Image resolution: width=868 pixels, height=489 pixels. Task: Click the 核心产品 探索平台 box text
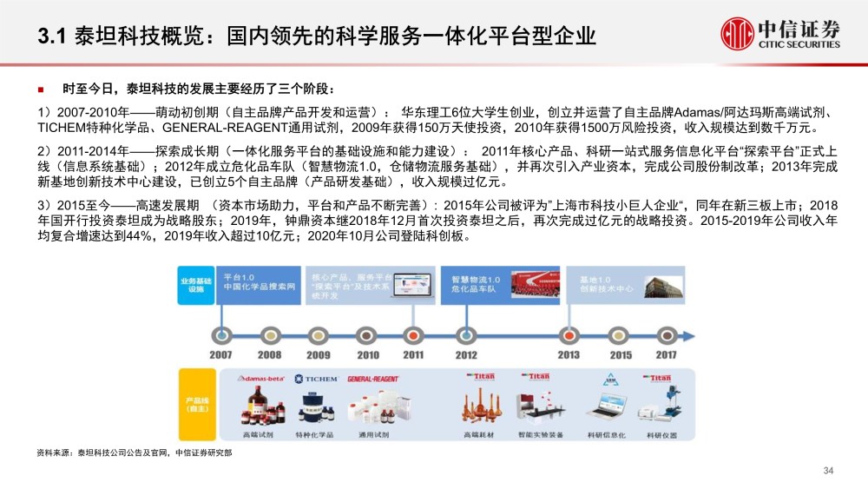click(x=351, y=287)
